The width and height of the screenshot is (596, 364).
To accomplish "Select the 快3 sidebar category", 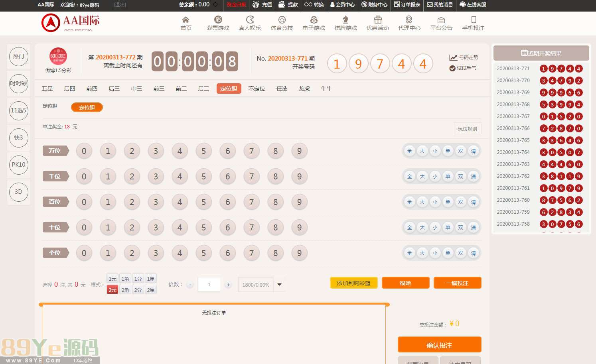I will (18, 138).
